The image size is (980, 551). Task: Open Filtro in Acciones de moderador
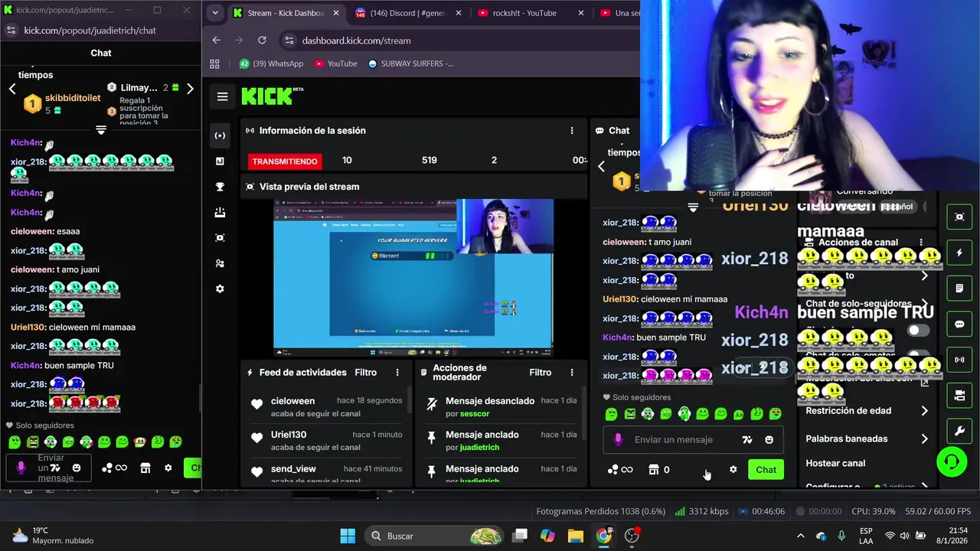point(540,373)
